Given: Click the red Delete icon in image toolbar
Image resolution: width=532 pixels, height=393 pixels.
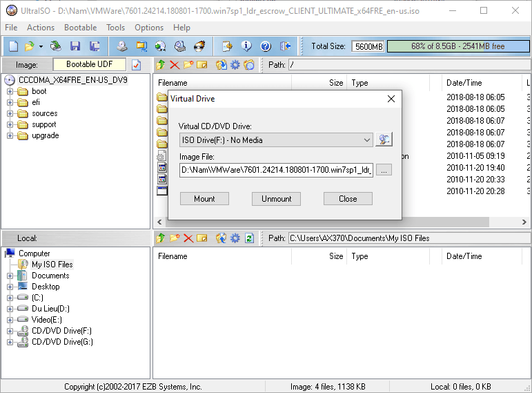Looking at the screenshot, I should (x=175, y=64).
